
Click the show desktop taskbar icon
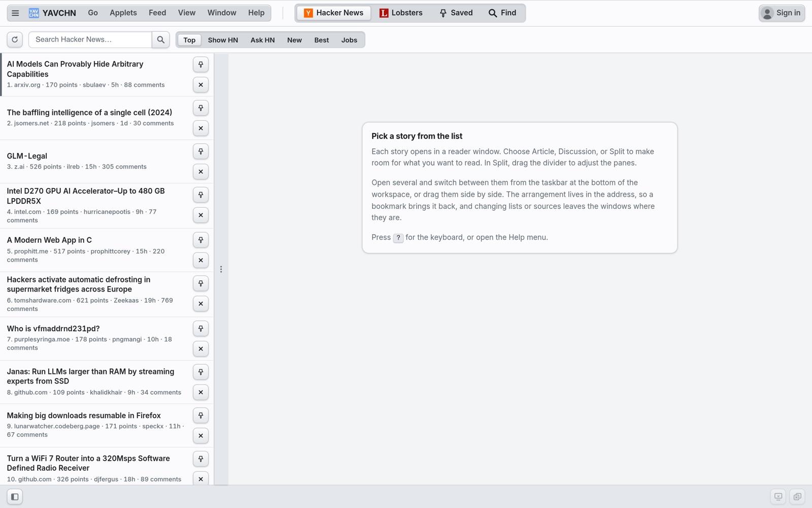(x=778, y=497)
